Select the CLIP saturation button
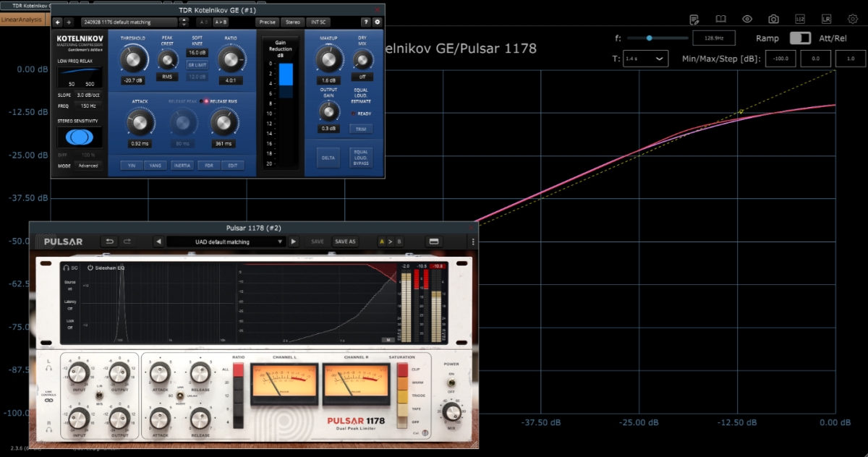Screen dimensions: 868x457 403,370
